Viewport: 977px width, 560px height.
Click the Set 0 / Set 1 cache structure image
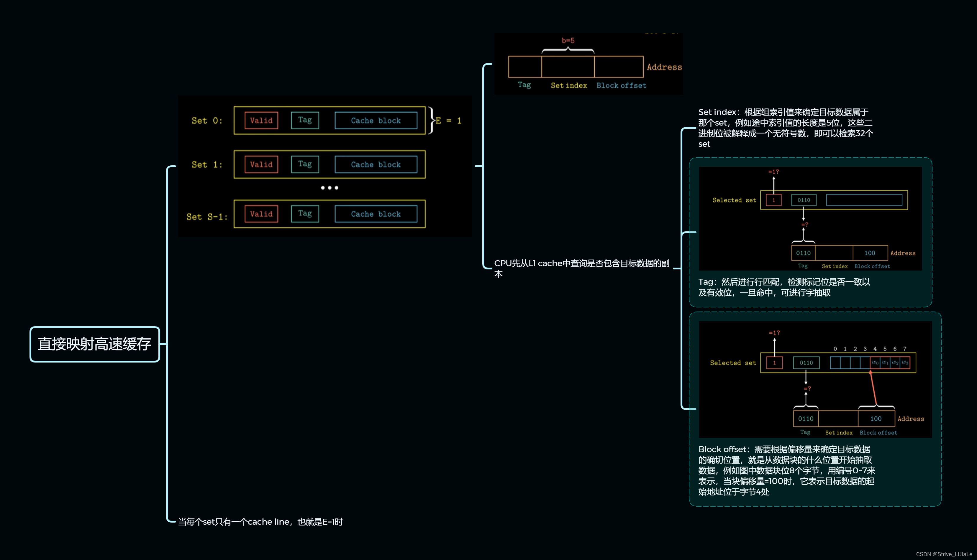point(325,166)
